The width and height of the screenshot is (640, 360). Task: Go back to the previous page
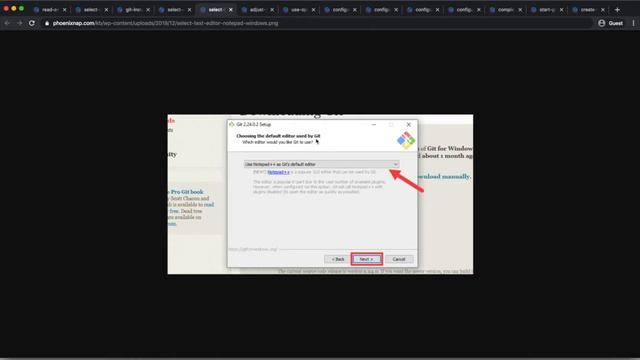click(x=7, y=23)
